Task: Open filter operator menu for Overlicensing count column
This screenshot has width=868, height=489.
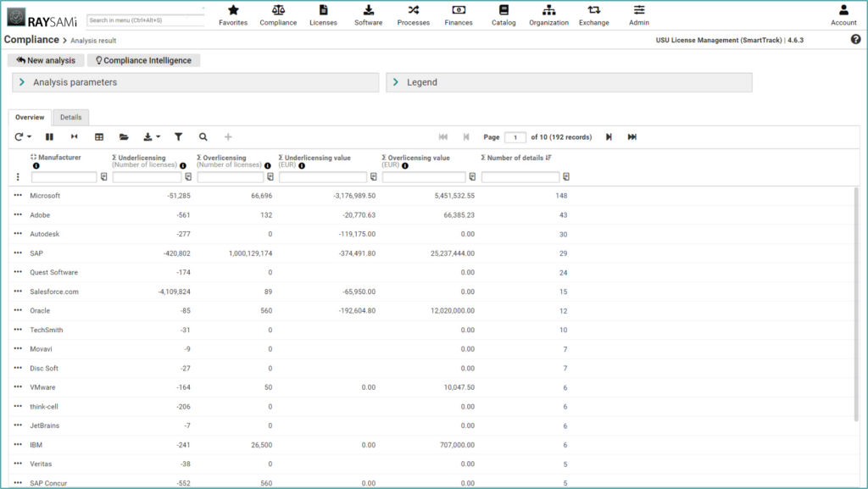Action: [x=270, y=177]
